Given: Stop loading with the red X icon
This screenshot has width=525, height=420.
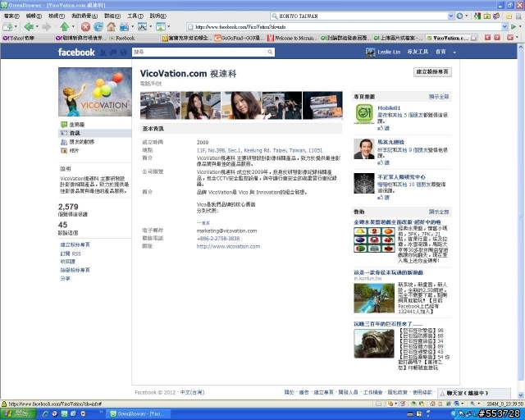Looking at the screenshot, I should [85, 27].
